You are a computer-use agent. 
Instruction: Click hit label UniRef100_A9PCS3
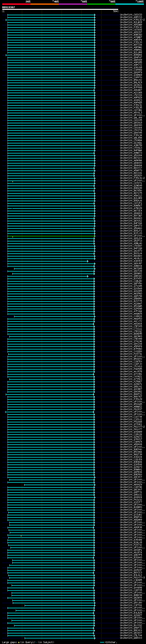point(131,18)
